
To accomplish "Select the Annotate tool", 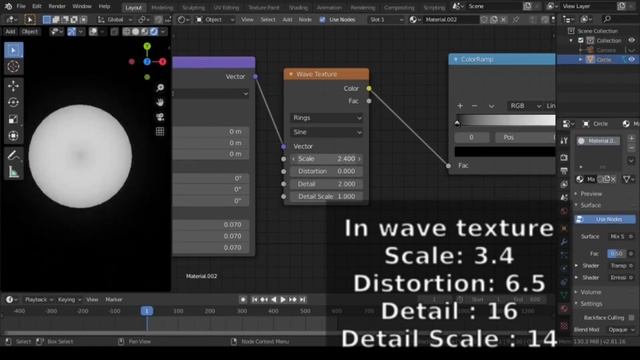I will pos(13,155).
